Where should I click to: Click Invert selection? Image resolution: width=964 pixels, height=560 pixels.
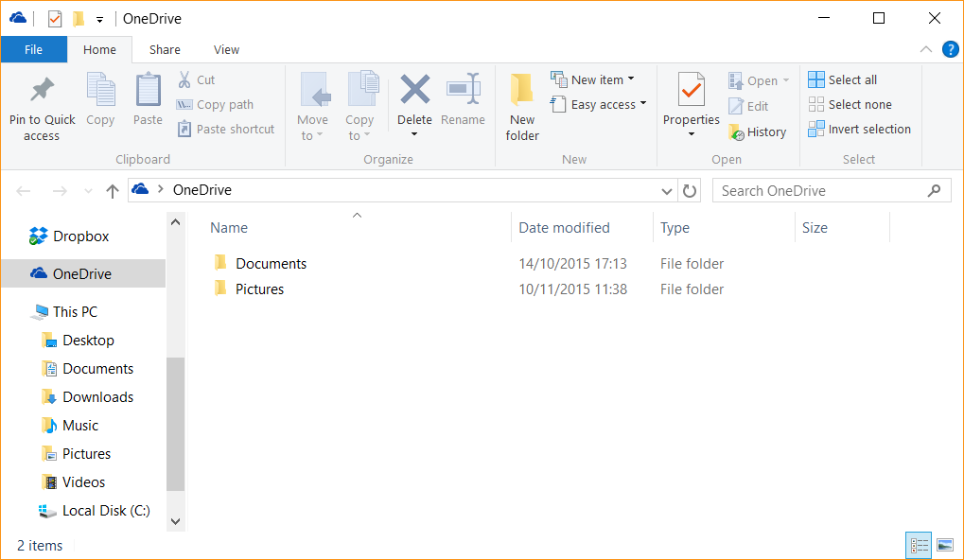pyautogui.click(x=860, y=129)
